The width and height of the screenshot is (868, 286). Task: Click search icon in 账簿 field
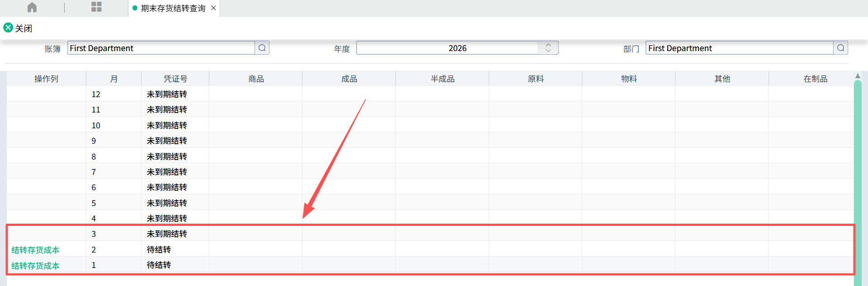[x=262, y=48]
